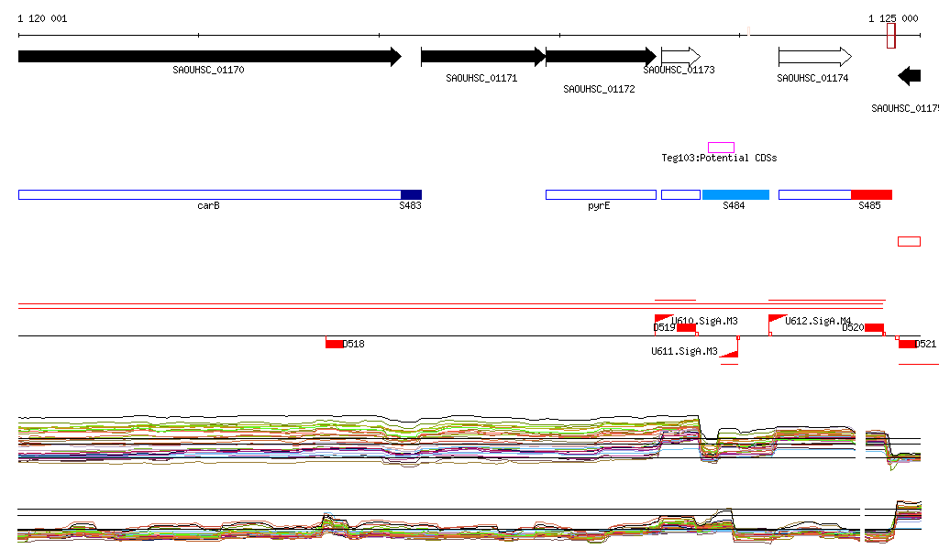The height and width of the screenshot is (560, 939).
Task: Click the SAOUHSC_01174 label text
Action: 812,79
